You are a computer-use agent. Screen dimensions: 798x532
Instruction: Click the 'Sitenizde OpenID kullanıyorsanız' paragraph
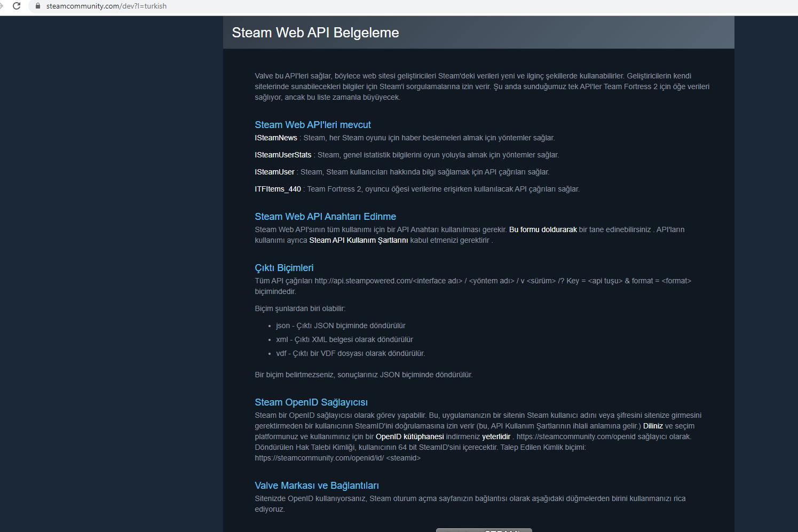coord(470,504)
